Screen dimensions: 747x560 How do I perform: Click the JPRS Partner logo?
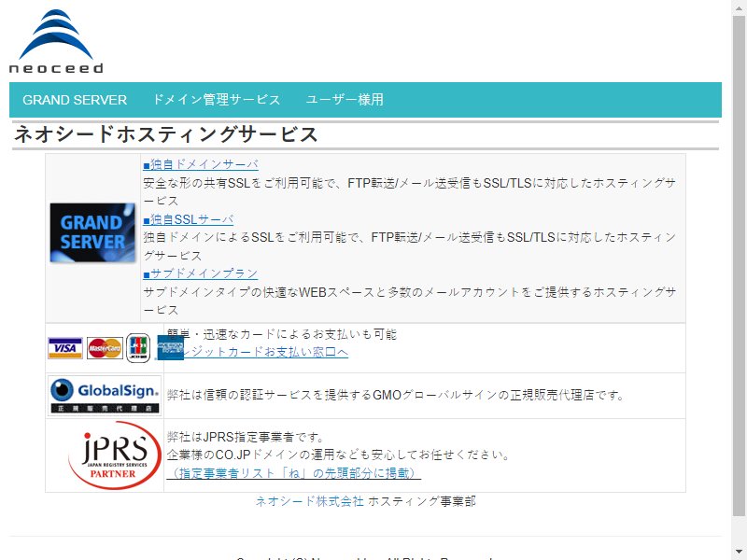click(x=115, y=455)
